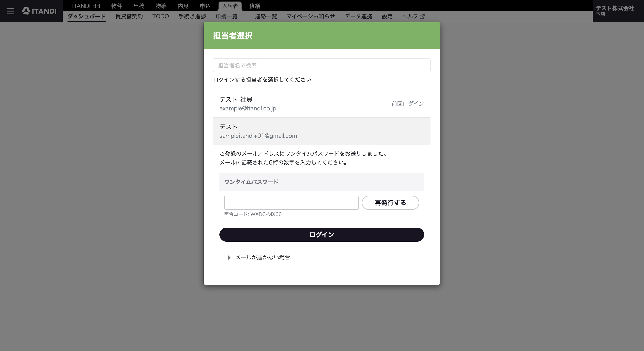The height and width of the screenshot is (351, 644).
Task: Open 申請一覧 menu item
Action: pos(226,16)
